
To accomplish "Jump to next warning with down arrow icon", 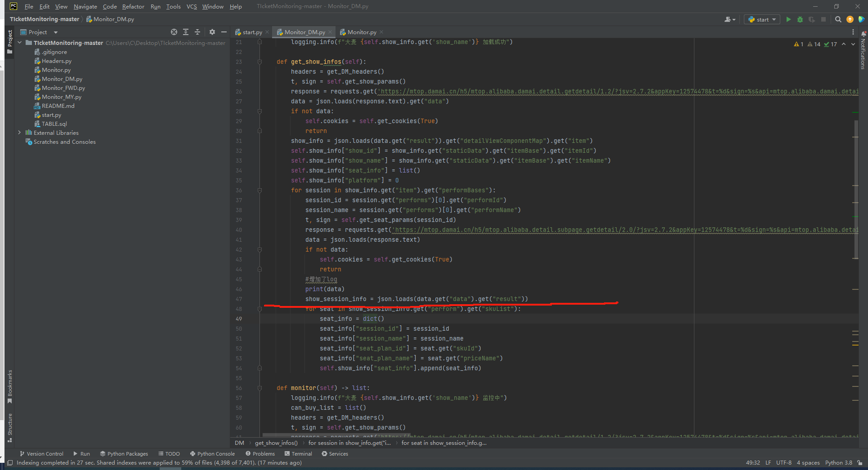I will click(x=852, y=44).
